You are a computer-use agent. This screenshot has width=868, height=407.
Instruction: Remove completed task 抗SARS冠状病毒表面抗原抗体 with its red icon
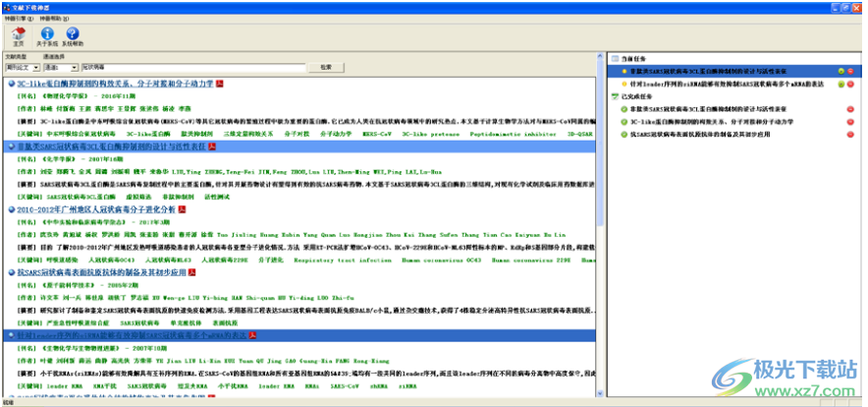point(850,135)
